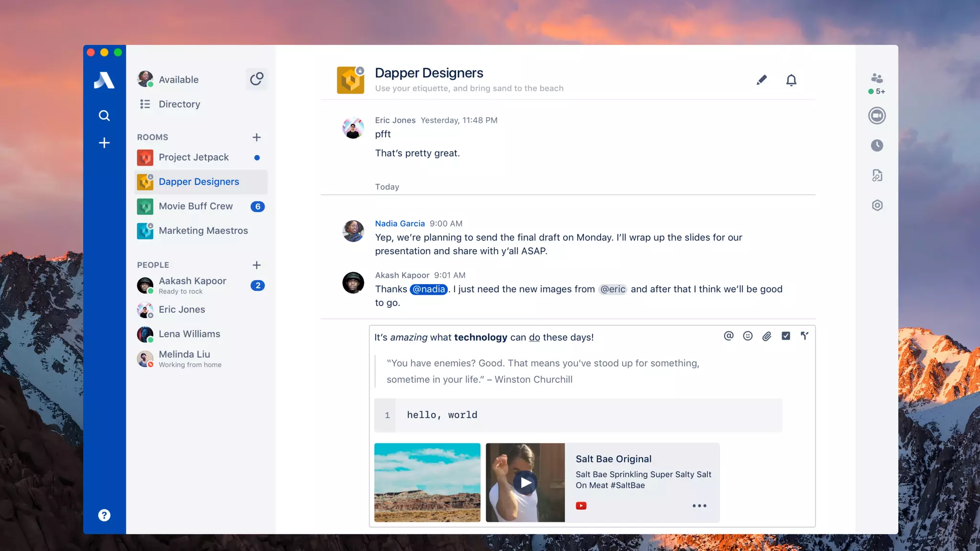Attach a file using paperclip icon
Image resolution: width=980 pixels, height=551 pixels.
click(x=767, y=336)
